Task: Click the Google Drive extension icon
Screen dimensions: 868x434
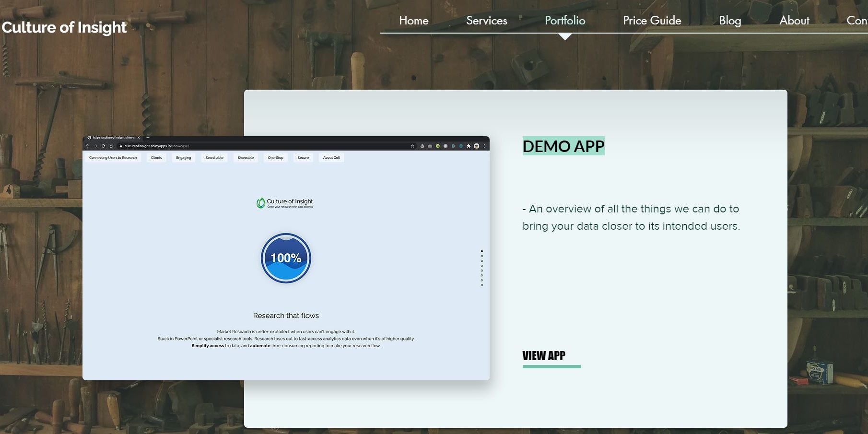Action: (x=422, y=146)
